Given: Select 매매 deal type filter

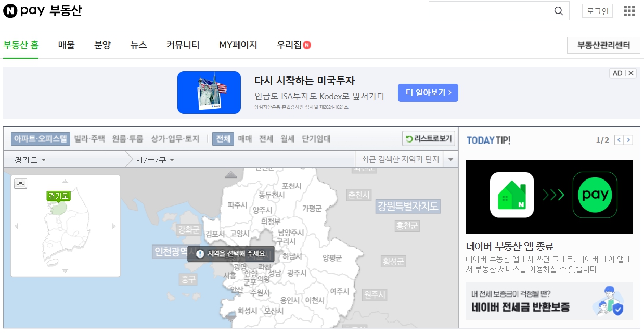Looking at the screenshot, I should 245,139.
